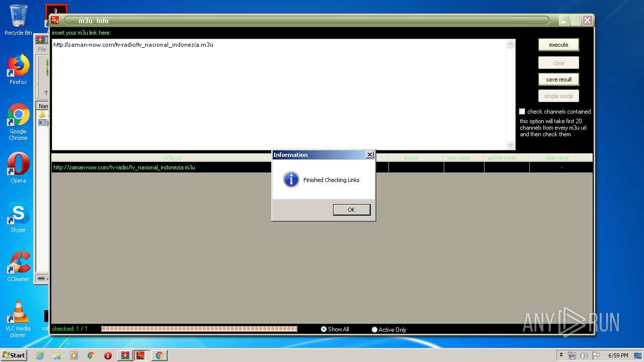Image resolution: width=644 pixels, height=362 pixels.
Task: Open the Action Center flag icon
Action: [x=596, y=355]
